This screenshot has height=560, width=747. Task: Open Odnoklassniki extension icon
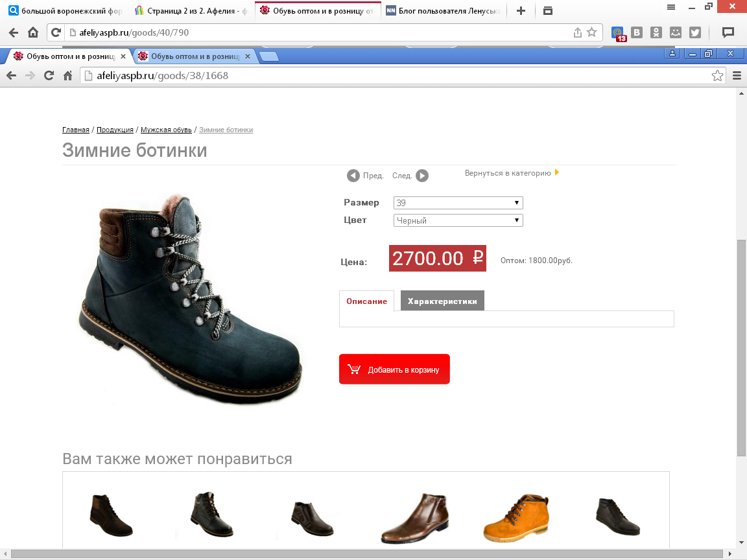tap(656, 32)
